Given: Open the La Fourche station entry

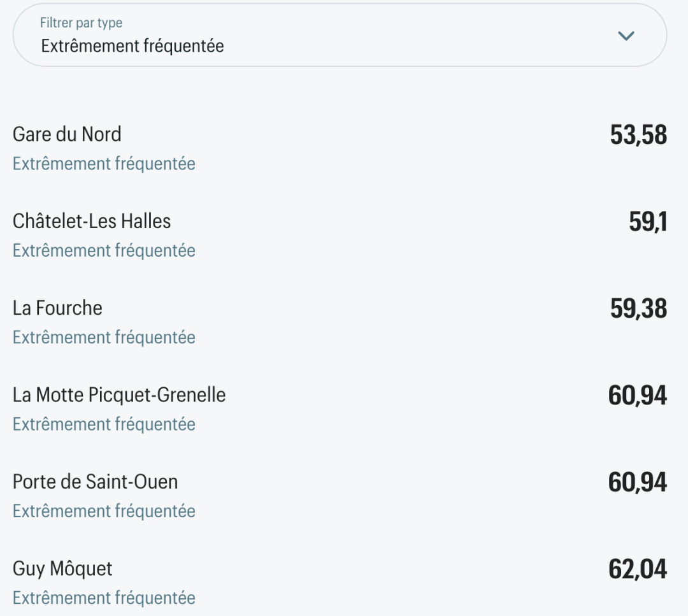Looking at the screenshot, I should [x=57, y=308].
